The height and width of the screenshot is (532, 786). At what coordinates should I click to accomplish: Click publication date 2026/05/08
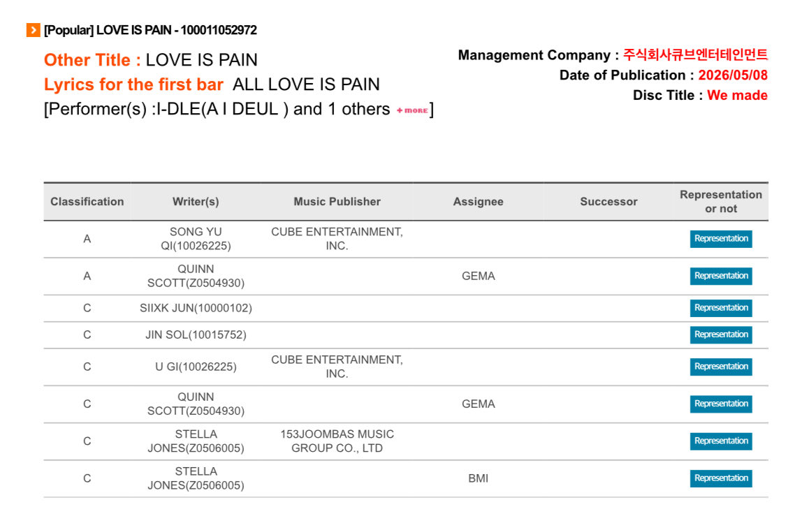733,75
